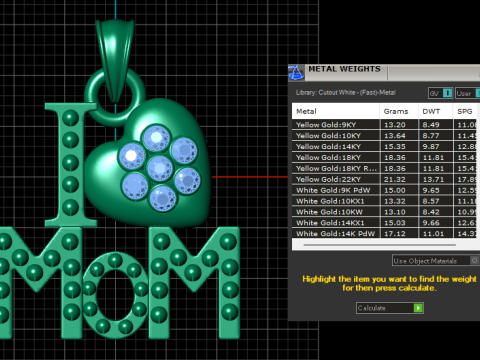This screenshot has width=480, height=360.
Task: Click the '15.03' grams value
Action: click(395, 223)
